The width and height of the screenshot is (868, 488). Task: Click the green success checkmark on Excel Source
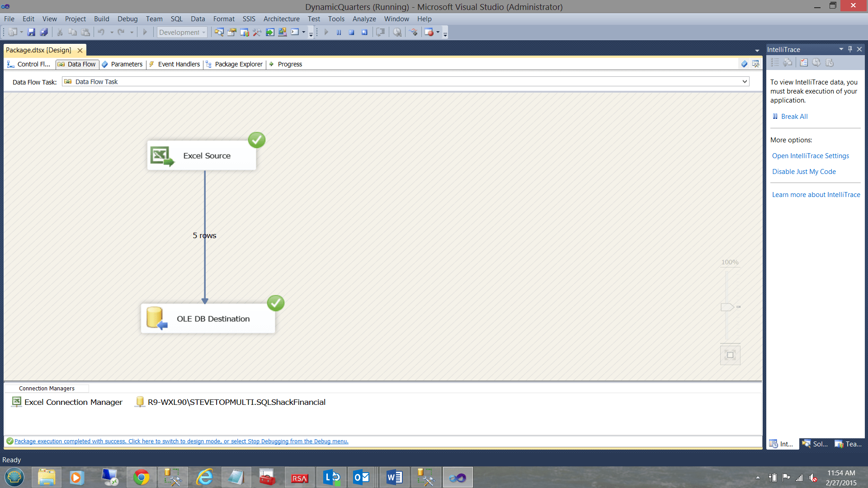click(x=256, y=140)
